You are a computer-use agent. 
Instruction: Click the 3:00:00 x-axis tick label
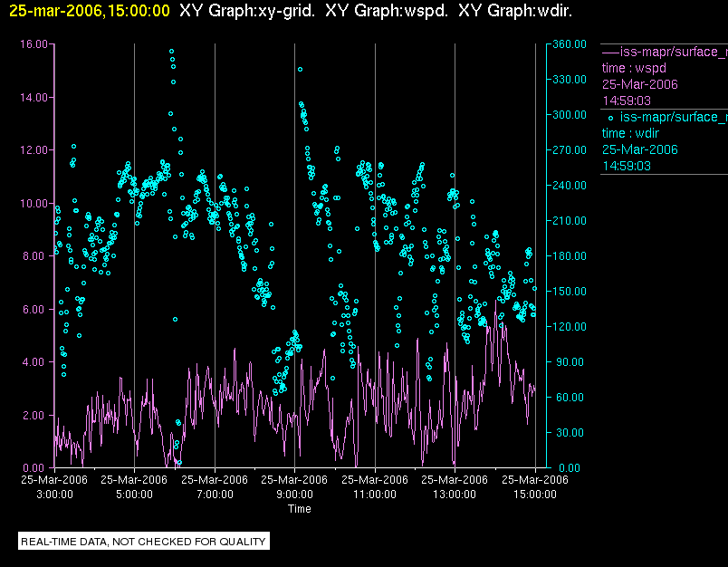click(54, 495)
